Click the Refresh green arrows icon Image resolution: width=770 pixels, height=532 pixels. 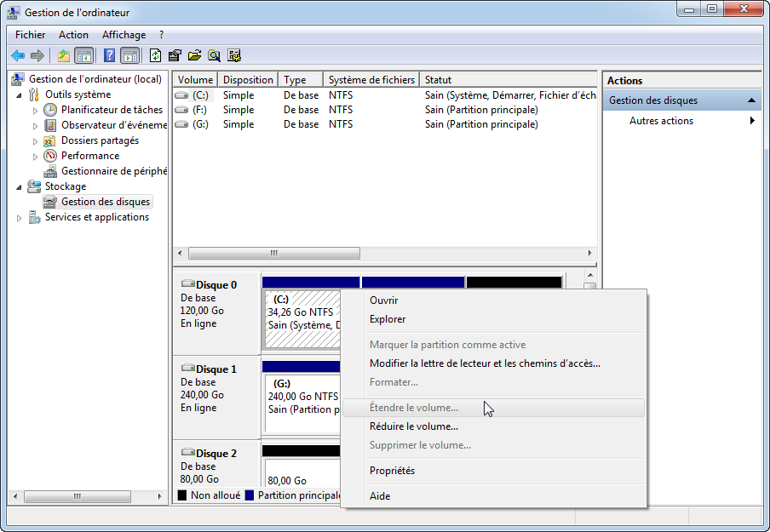(155, 55)
